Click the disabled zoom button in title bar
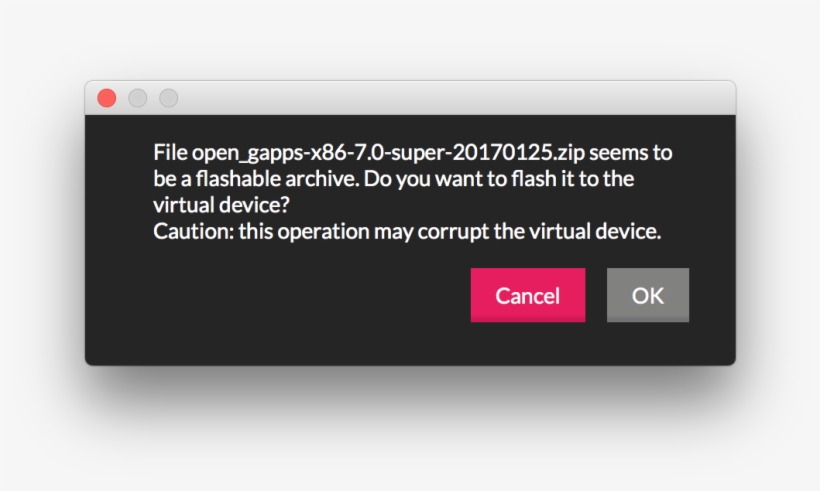The width and height of the screenshot is (820, 491). [169, 98]
